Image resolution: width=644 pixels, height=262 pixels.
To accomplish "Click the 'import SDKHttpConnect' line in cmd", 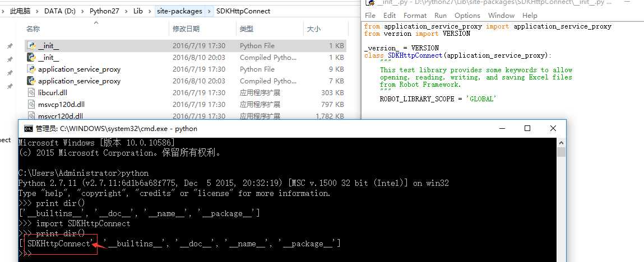I will (75, 223).
